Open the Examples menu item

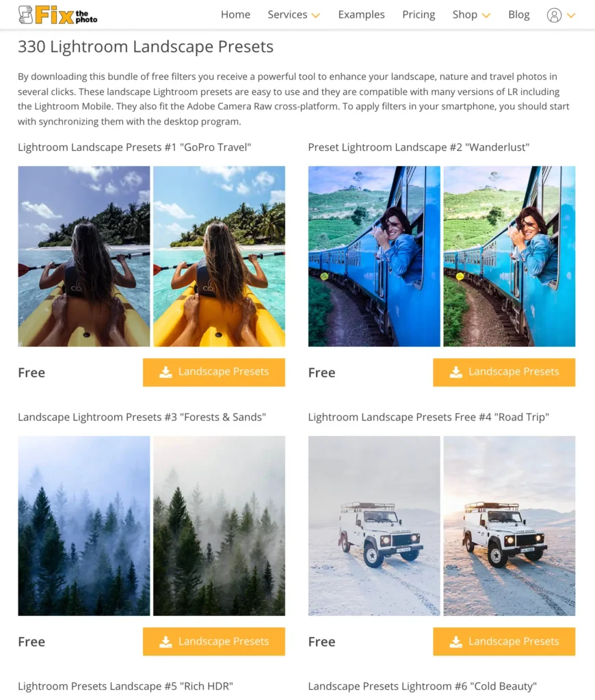361,15
